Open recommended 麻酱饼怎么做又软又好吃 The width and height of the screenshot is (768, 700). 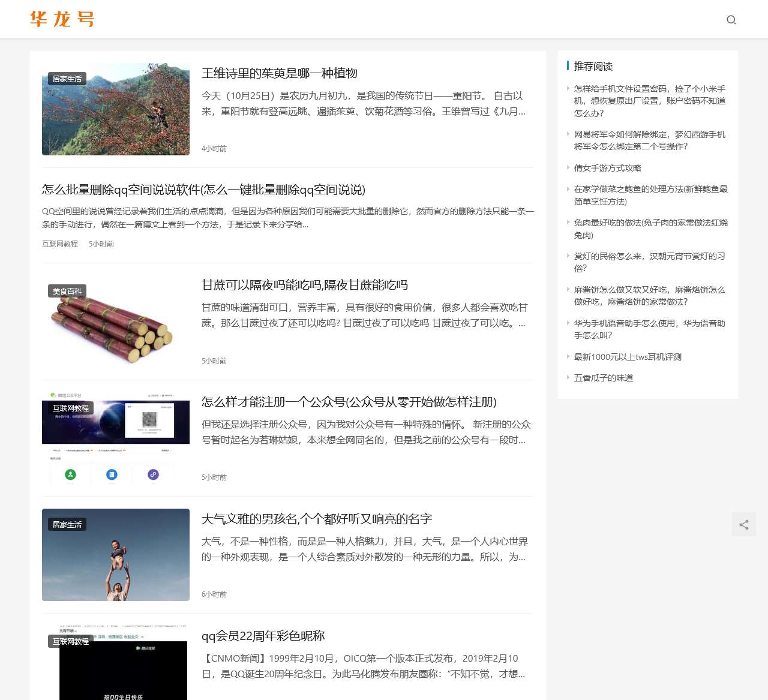pyautogui.click(x=650, y=296)
